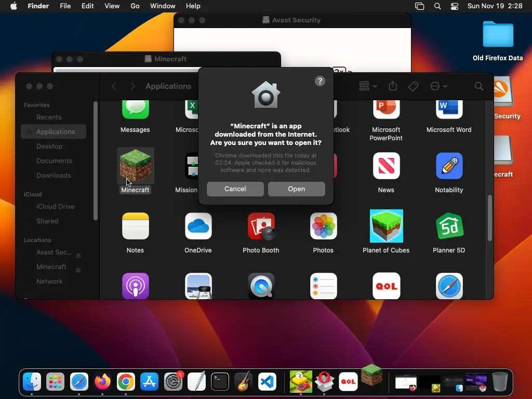This screenshot has width=532, height=399.
Task: Open the Edit menu
Action: point(87,6)
